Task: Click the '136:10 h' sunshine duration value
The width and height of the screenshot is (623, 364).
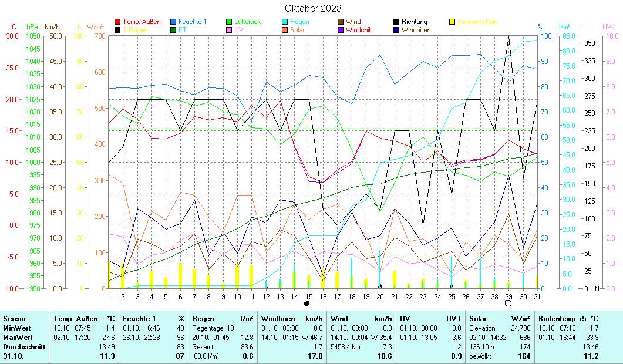Action: pos(481,347)
